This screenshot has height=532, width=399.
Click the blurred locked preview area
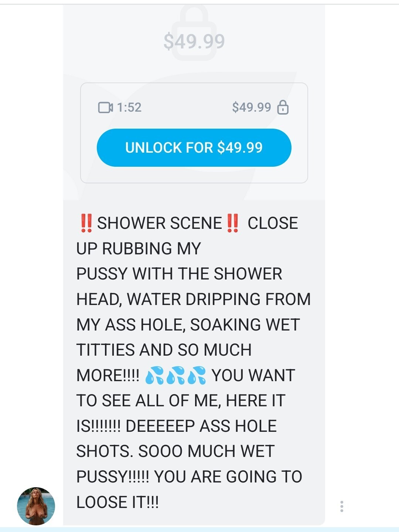coord(194,103)
